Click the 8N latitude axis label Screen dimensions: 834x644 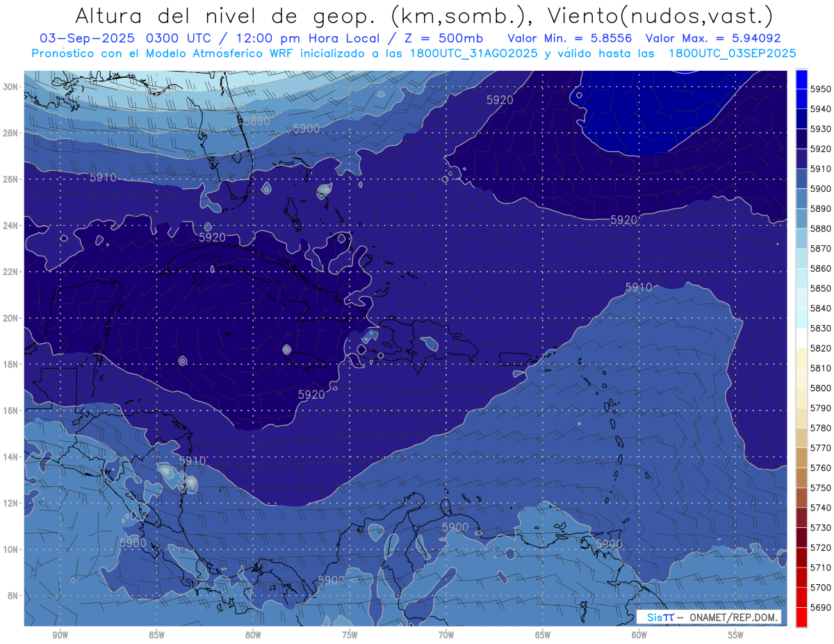tap(13, 595)
